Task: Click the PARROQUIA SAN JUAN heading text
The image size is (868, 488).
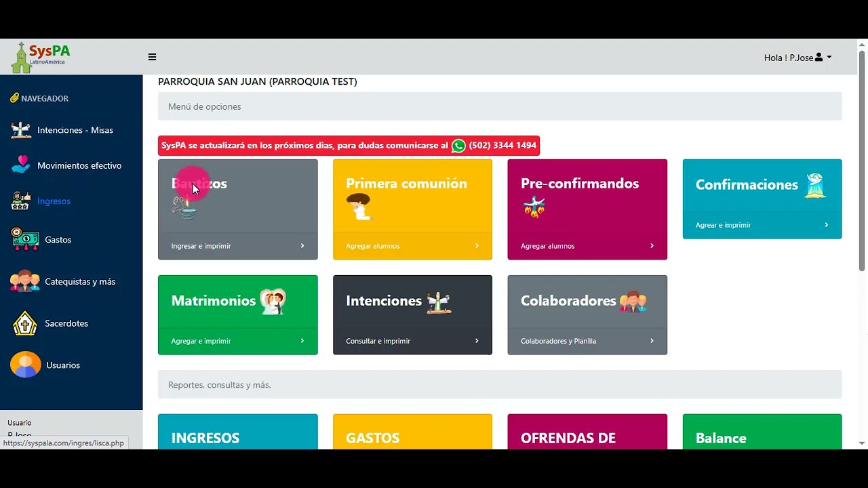Action: (258, 81)
